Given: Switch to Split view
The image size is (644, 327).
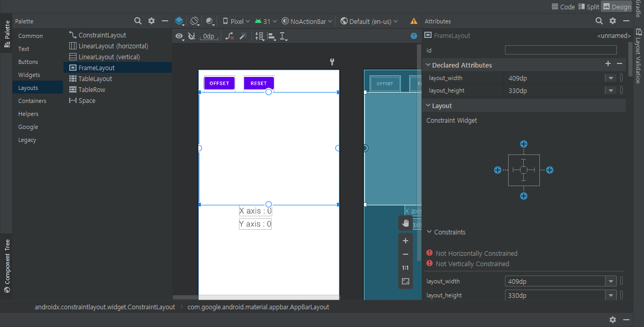Looking at the screenshot, I should point(589,7).
